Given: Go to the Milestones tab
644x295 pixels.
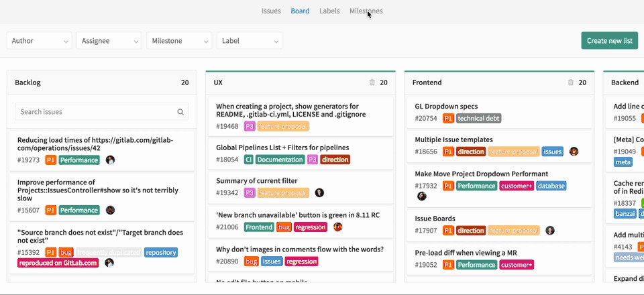Looking at the screenshot, I should click(x=366, y=11).
